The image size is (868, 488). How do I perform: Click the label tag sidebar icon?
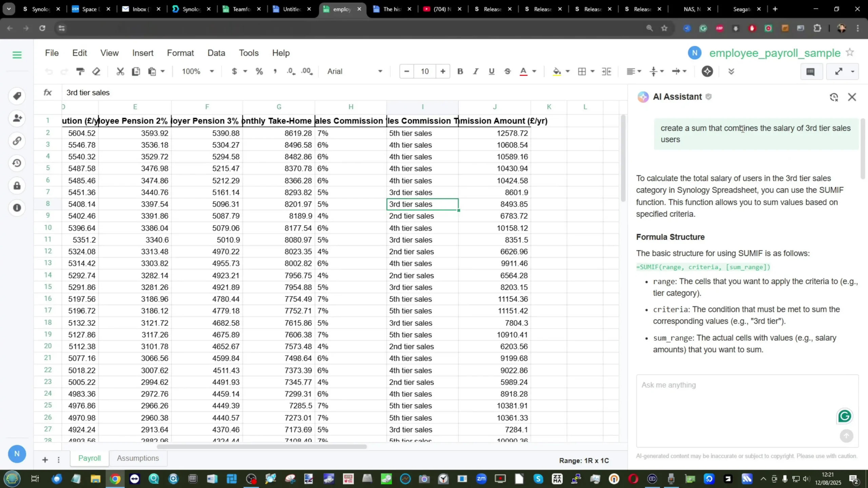click(17, 96)
